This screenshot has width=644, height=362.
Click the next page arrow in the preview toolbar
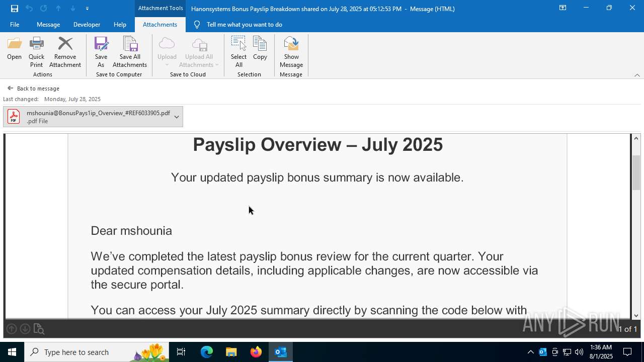click(x=25, y=329)
